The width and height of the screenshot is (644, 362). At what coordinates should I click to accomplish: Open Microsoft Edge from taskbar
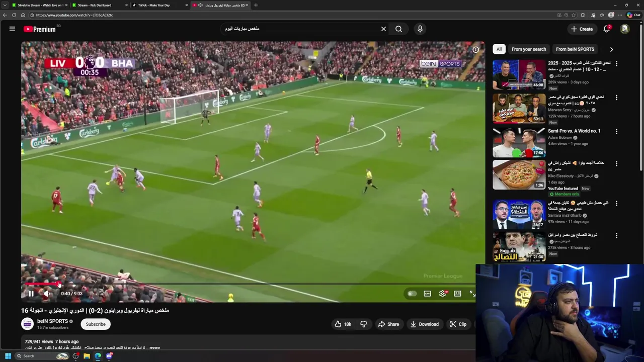pyautogui.click(x=98, y=356)
